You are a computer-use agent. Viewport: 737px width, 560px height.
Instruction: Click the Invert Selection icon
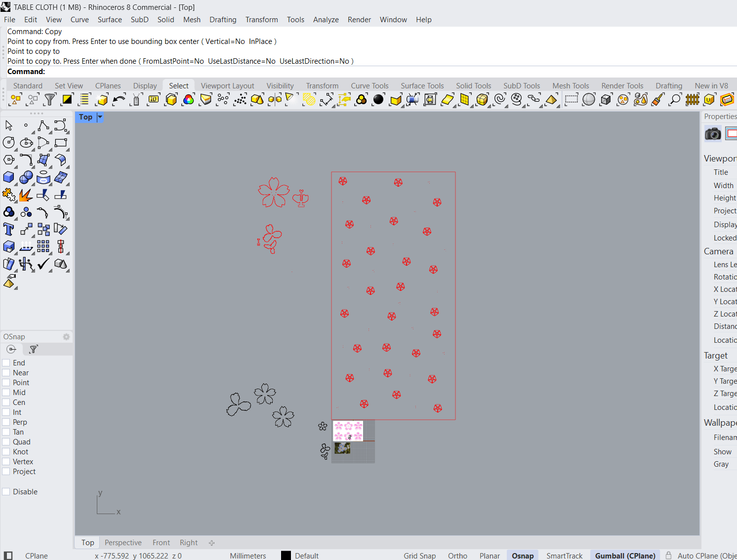tap(67, 100)
